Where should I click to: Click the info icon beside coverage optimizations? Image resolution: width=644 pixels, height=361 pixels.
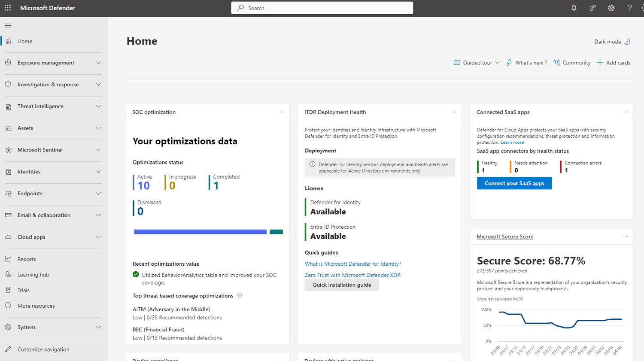tap(240, 295)
